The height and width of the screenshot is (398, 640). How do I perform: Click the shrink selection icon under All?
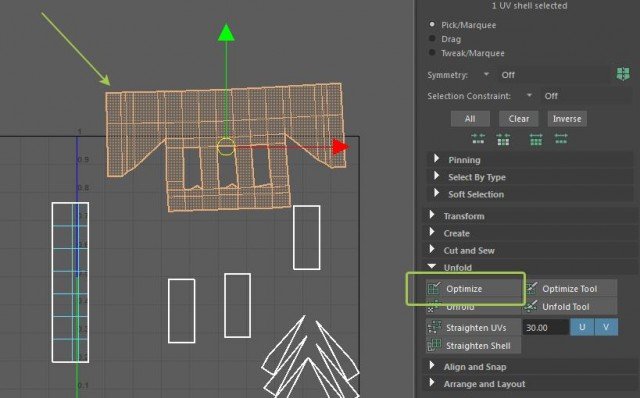coord(478,139)
